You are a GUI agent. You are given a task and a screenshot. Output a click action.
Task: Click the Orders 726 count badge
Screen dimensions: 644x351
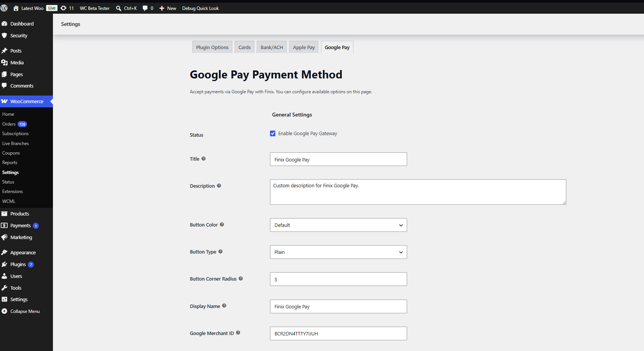(x=22, y=124)
